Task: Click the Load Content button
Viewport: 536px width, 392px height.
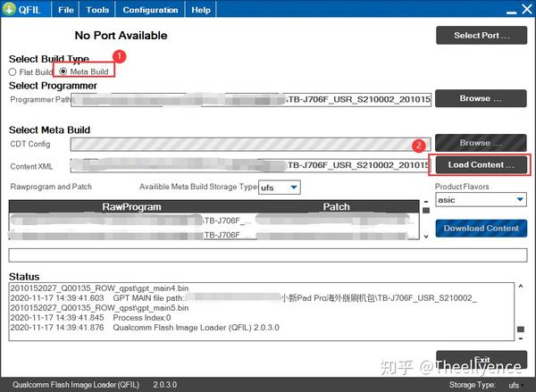Action: [481, 164]
